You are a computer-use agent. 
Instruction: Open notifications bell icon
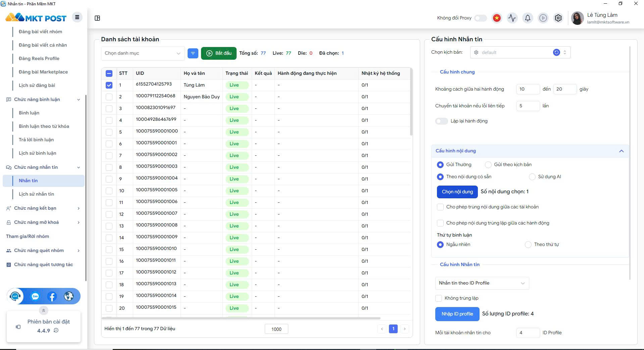point(528,18)
